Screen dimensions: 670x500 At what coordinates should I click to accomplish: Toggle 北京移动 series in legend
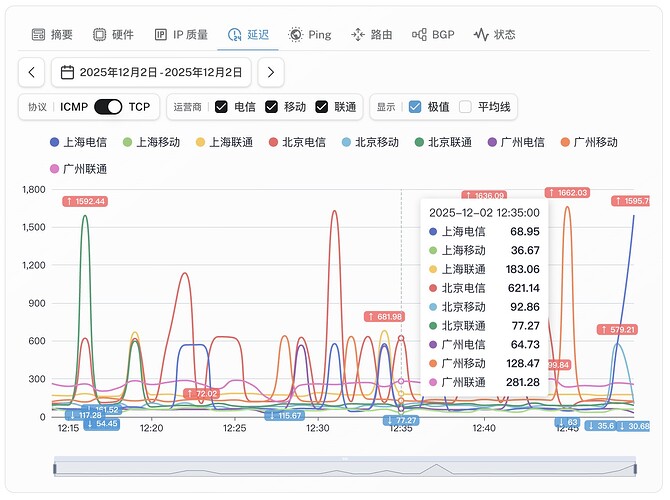coord(370,142)
